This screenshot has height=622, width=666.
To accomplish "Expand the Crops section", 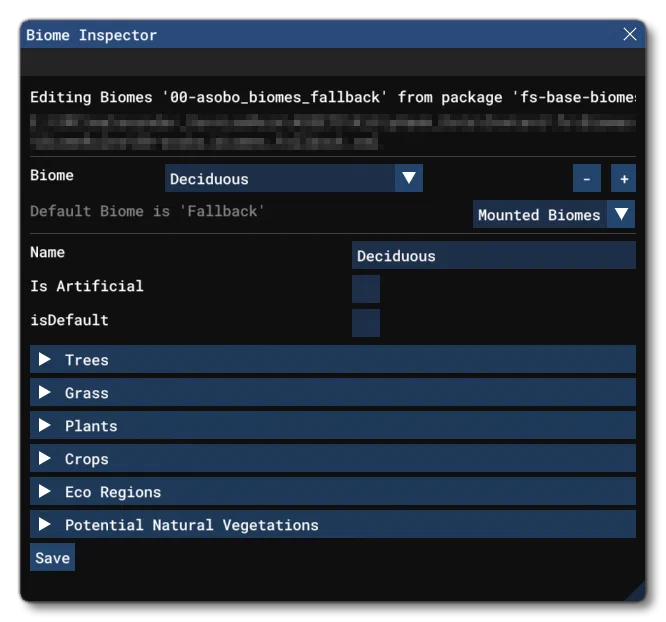I will coord(333,458).
